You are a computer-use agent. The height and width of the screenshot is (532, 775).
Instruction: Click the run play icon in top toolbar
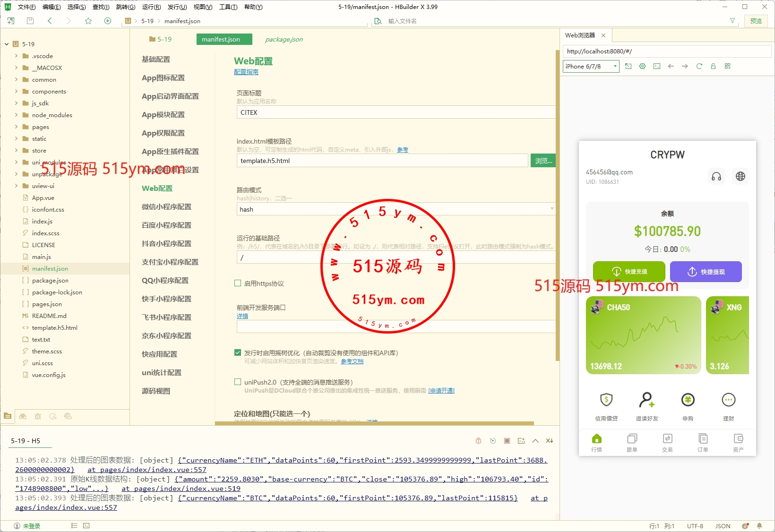click(108, 21)
